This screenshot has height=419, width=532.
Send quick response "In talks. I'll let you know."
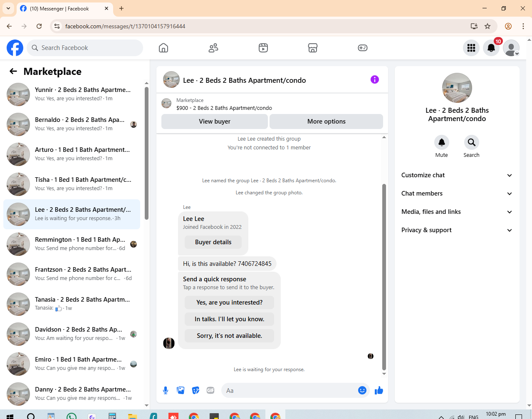(x=230, y=319)
